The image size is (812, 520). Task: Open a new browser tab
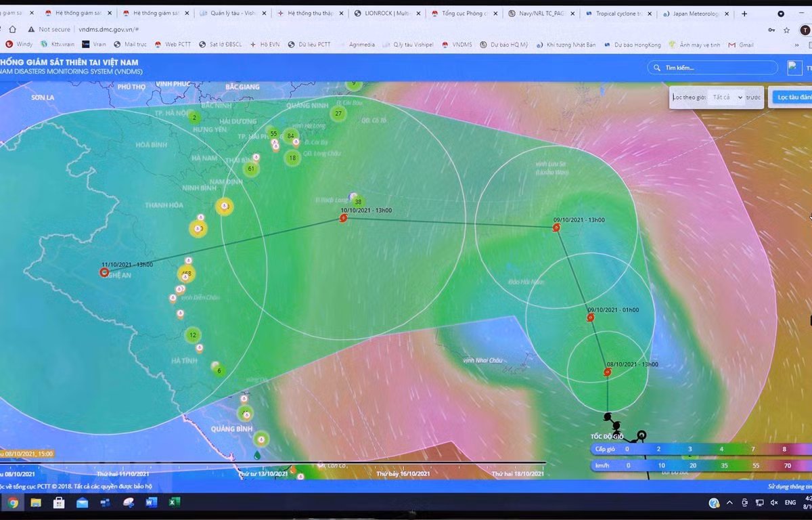coord(744,14)
